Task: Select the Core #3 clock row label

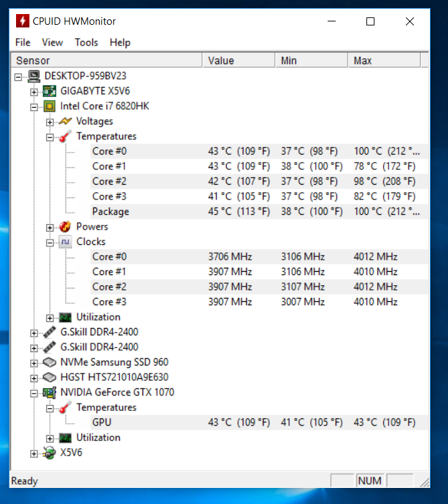Action: [x=109, y=302]
